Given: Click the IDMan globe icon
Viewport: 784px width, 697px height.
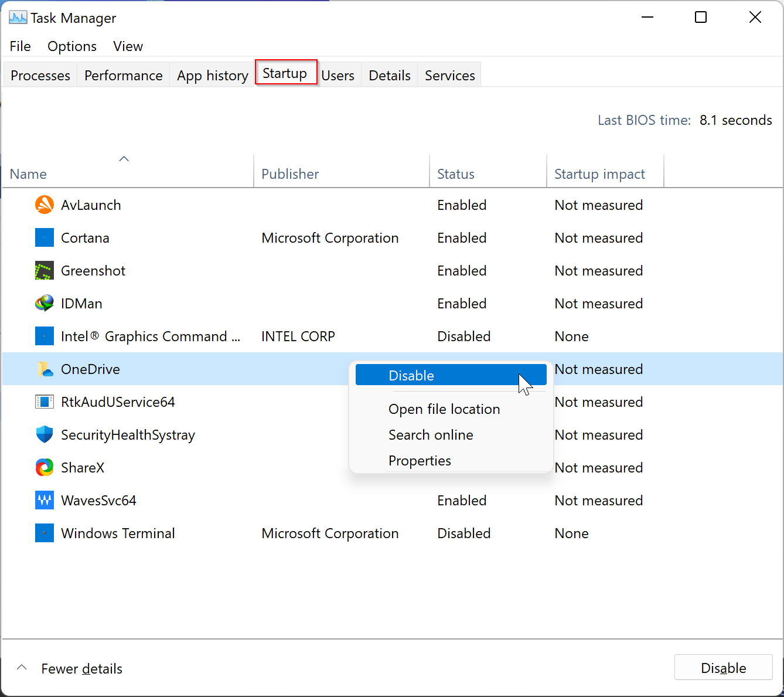Looking at the screenshot, I should 45,303.
